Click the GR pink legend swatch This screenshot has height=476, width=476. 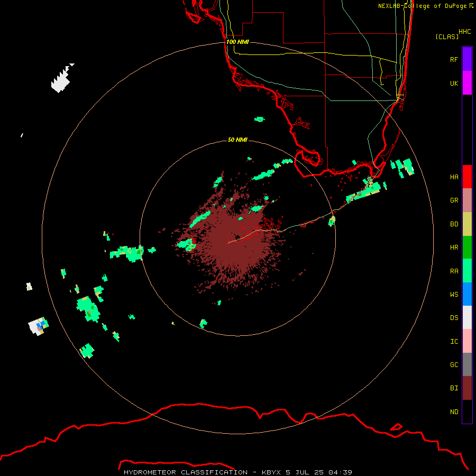(x=467, y=200)
